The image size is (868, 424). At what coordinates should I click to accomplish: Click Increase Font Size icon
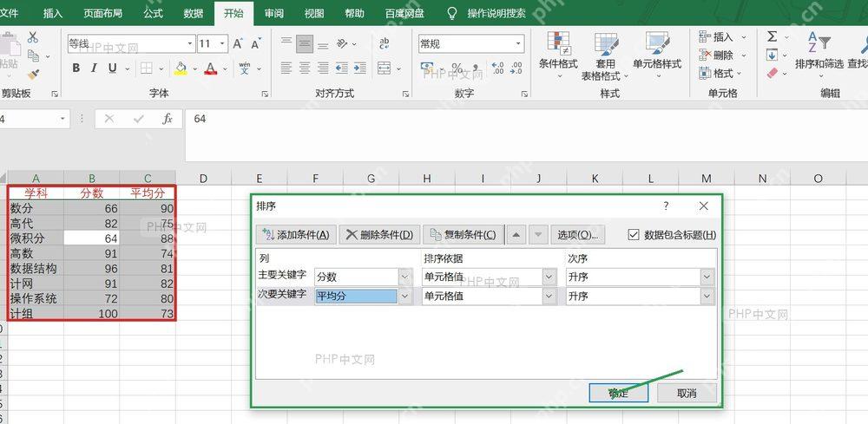pos(238,43)
